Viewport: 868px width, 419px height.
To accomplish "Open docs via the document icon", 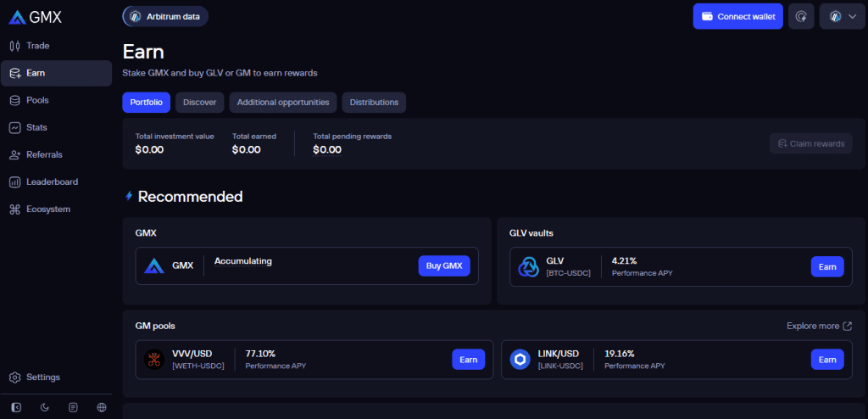I will [x=73, y=407].
